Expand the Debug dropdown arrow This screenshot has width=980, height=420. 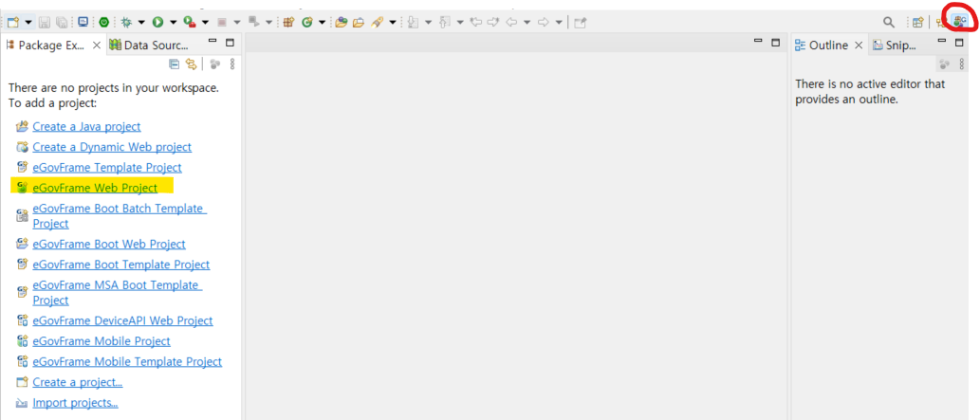(140, 22)
